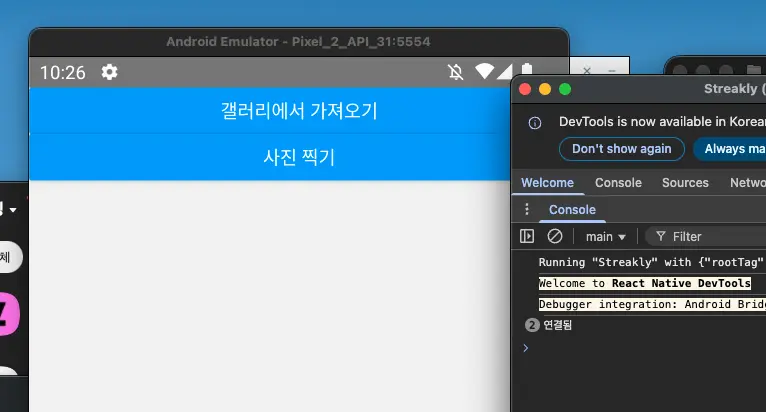The image size is (766, 412).
Task: Click the repeat count badge 2
Action: click(532, 325)
